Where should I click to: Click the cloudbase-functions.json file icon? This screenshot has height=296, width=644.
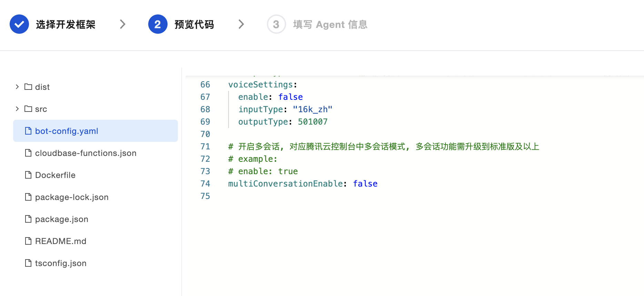point(28,153)
